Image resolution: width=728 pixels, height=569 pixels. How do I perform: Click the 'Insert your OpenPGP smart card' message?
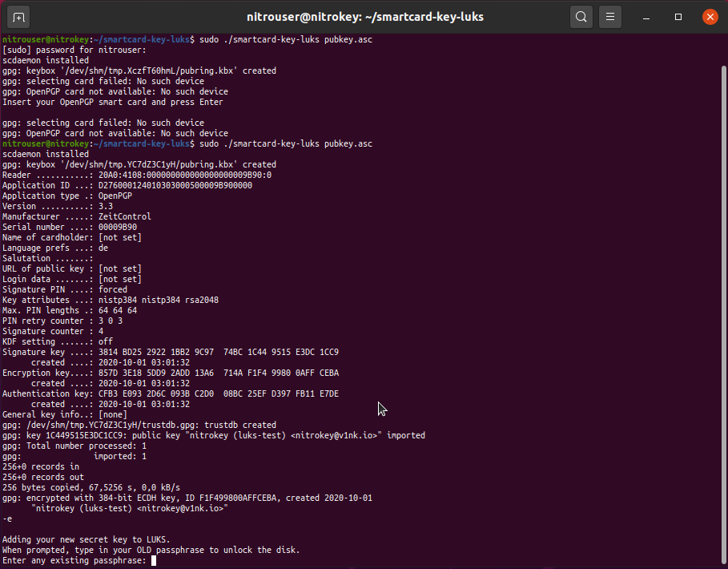pyautogui.click(x=112, y=102)
